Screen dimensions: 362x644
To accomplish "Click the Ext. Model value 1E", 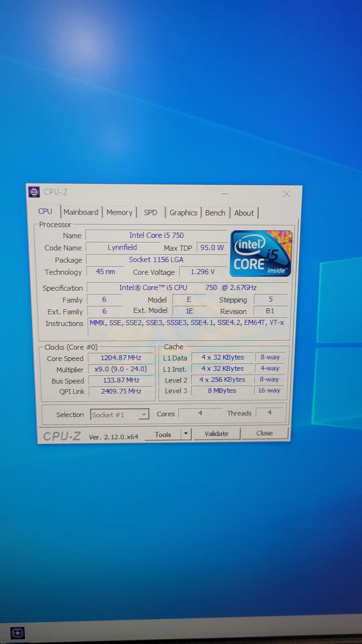I will (189, 311).
